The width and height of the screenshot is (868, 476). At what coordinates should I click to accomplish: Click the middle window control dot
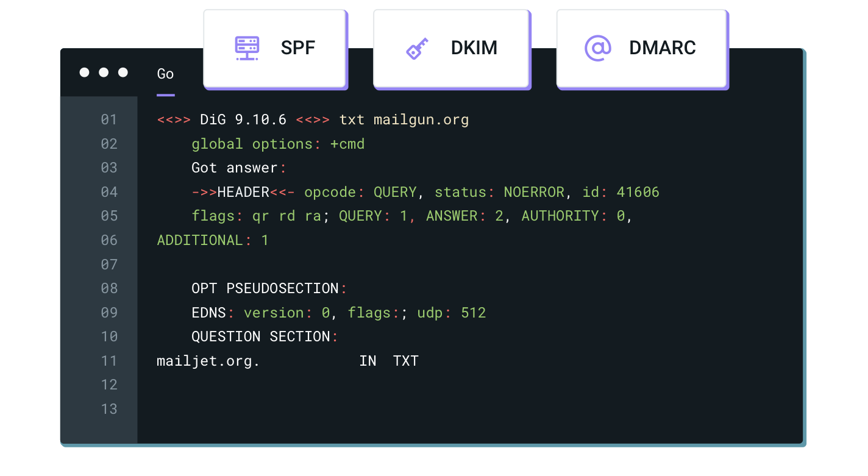click(104, 73)
